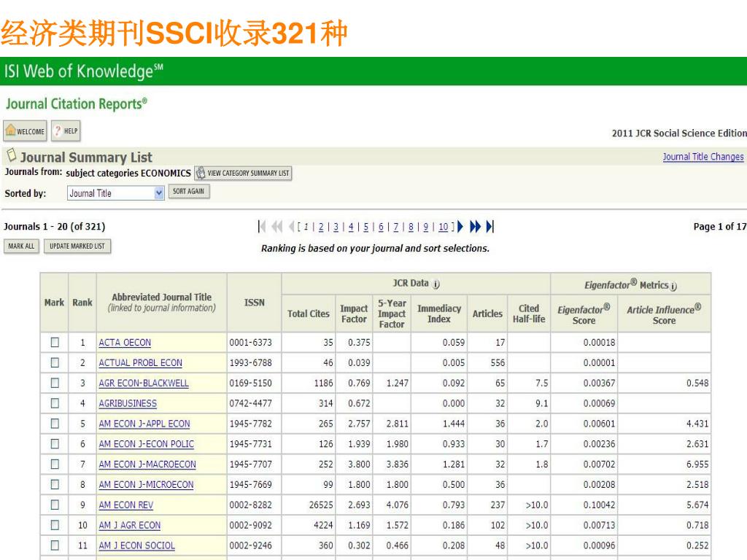Mark the AM J ECON SOCIOL checkbox
Image resolution: width=747 pixels, height=560 pixels.
point(55,545)
